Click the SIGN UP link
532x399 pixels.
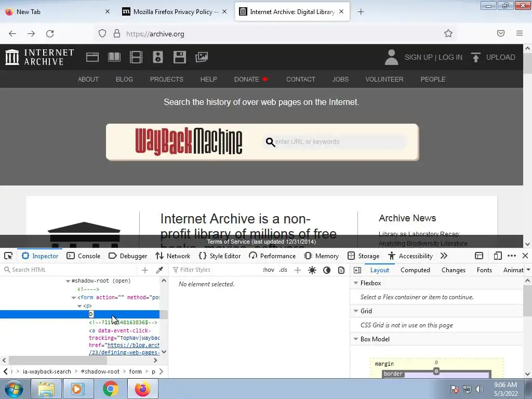click(418, 57)
